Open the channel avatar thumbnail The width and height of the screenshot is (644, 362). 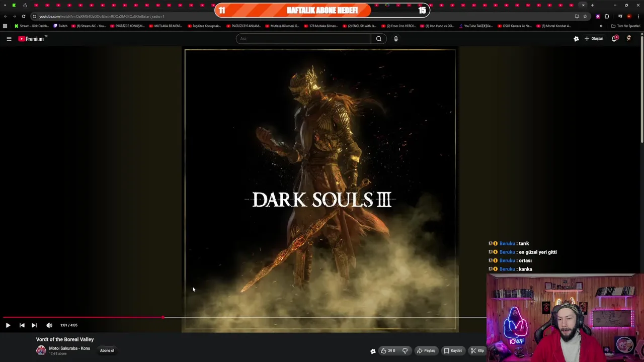point(41,350)
